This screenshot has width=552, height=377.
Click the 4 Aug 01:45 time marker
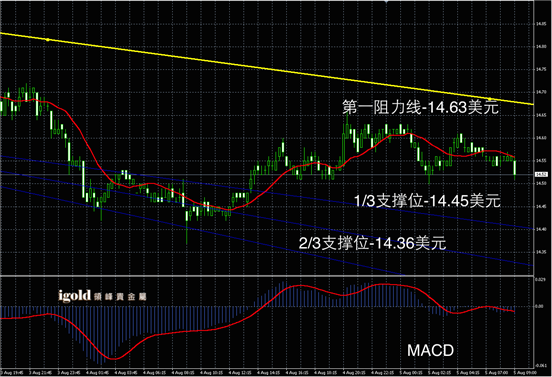[96, 372]
